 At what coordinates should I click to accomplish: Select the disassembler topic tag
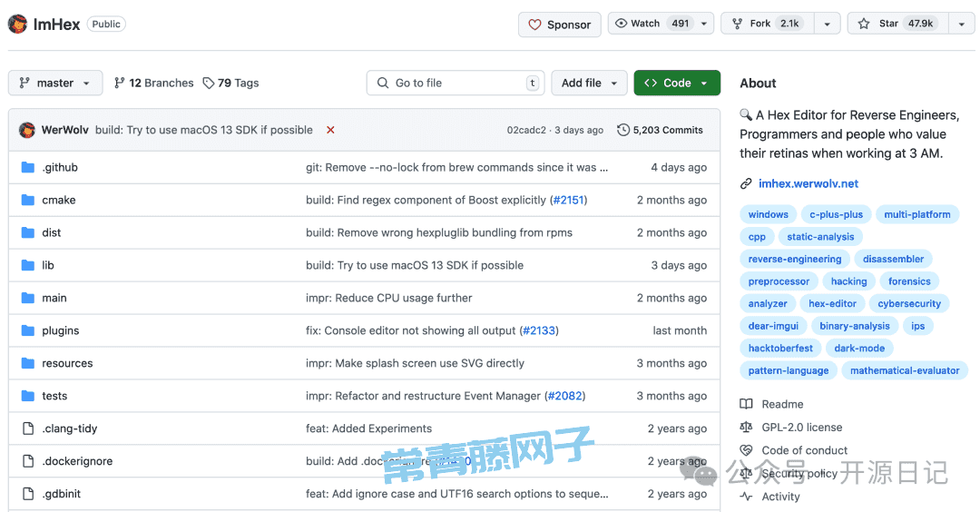pos(893,259)
